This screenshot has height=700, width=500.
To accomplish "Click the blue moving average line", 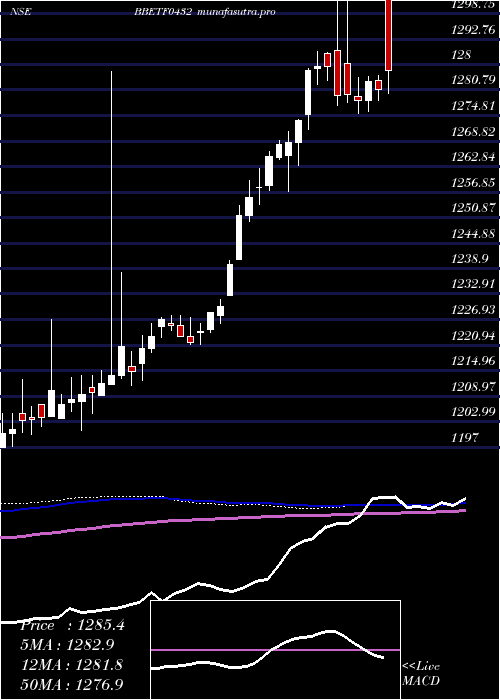I will click(232, 503).
